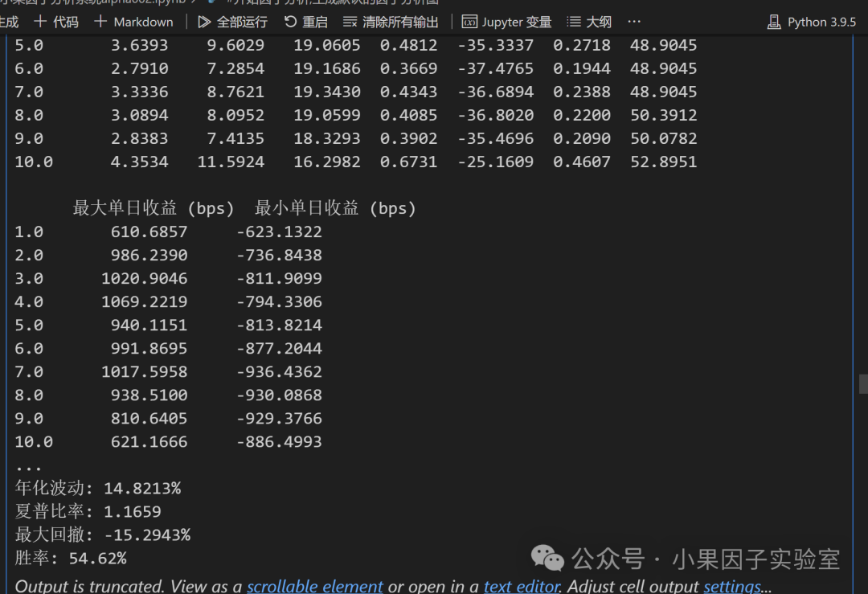Click the value 986.2390
Image resolution: width=868 pixels, height=594 pixels.
(x=149, y=256)
